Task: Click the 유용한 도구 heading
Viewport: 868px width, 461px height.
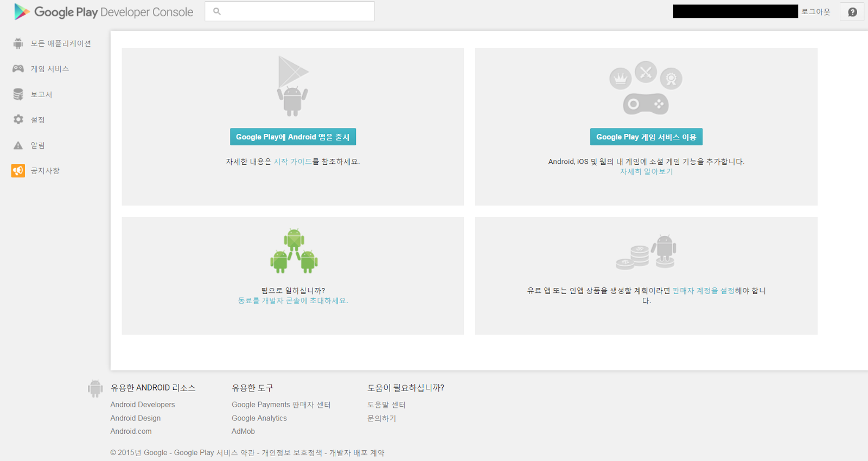Action: (x=252, y=388)
